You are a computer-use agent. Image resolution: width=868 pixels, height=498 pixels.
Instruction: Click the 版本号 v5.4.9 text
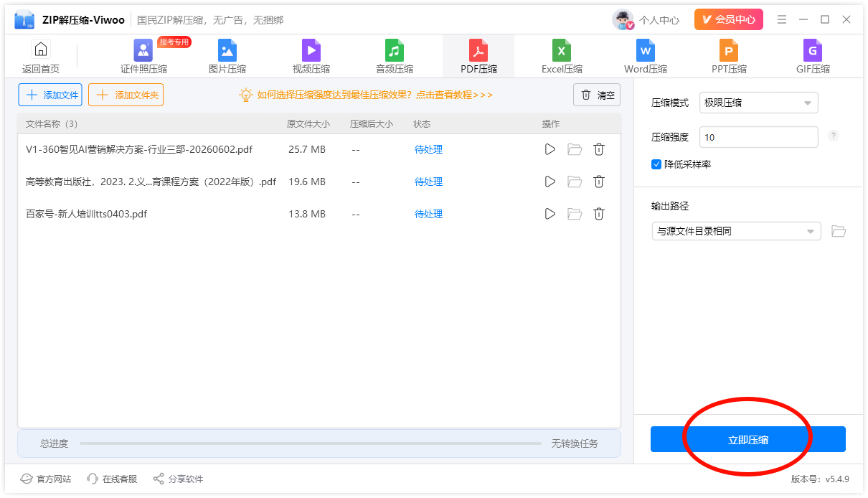point(820,479)
